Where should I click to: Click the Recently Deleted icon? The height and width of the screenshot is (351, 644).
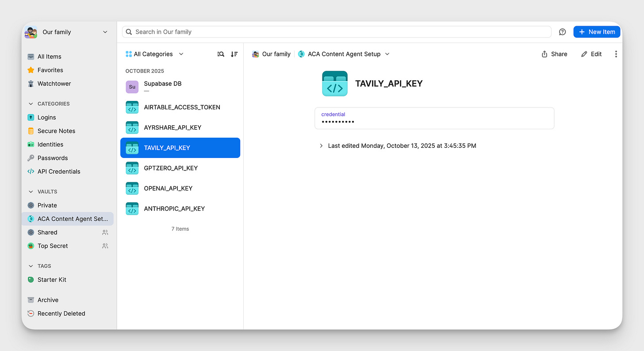click(31, 313)
